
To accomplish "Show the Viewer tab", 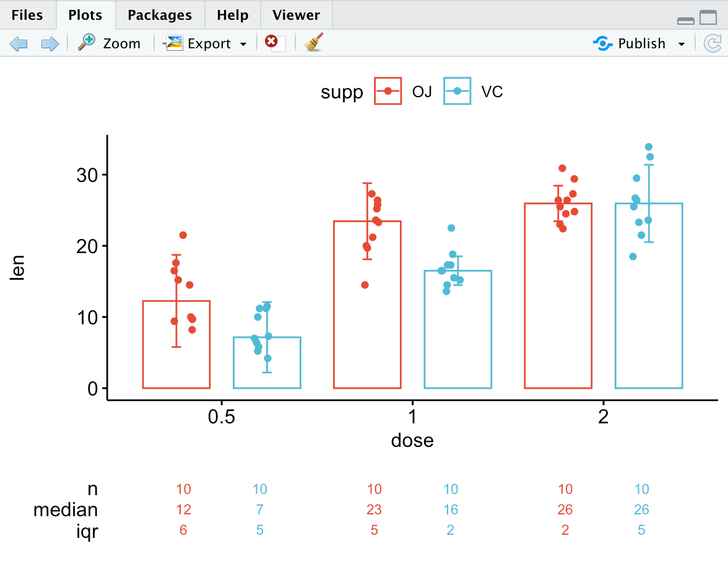I will coord(296,15).
